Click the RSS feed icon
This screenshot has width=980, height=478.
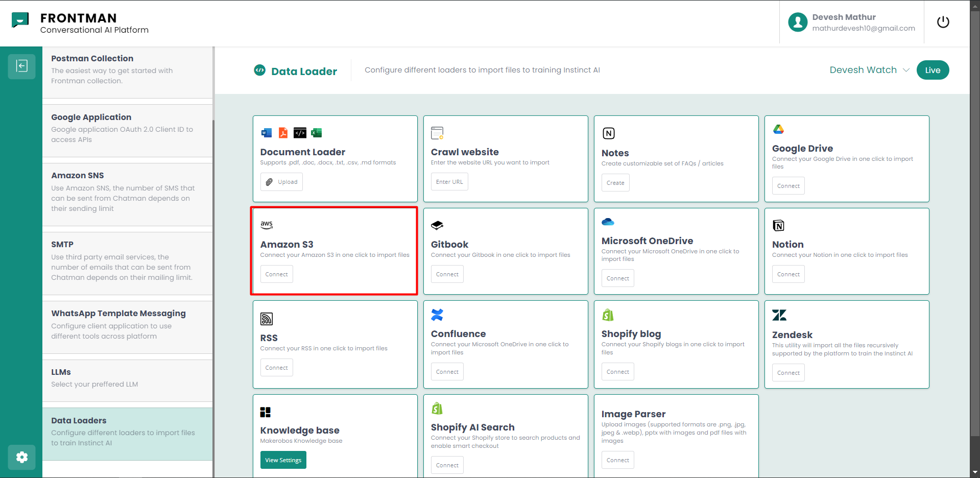[267, 319]
